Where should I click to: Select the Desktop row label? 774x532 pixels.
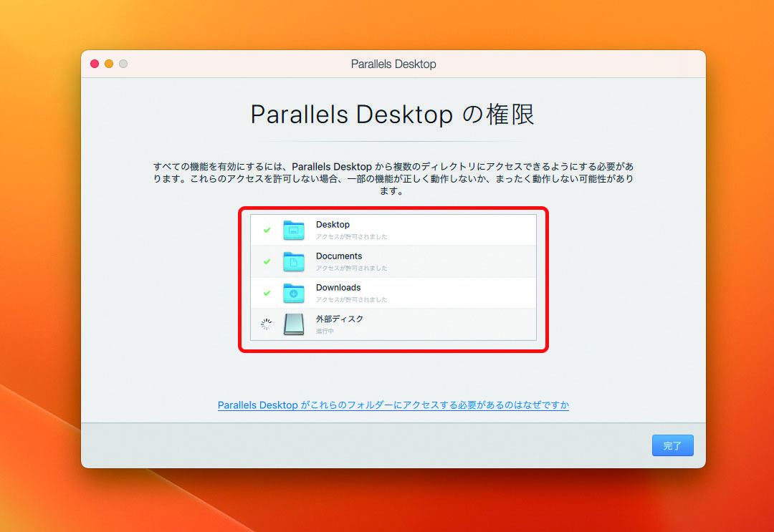[333, 224]
